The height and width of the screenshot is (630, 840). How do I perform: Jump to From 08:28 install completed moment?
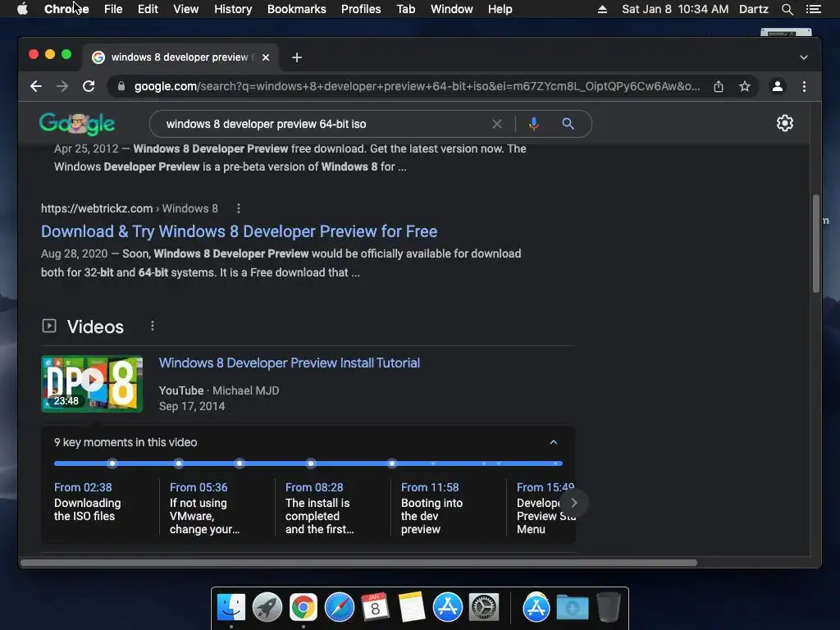click(320, 508)
